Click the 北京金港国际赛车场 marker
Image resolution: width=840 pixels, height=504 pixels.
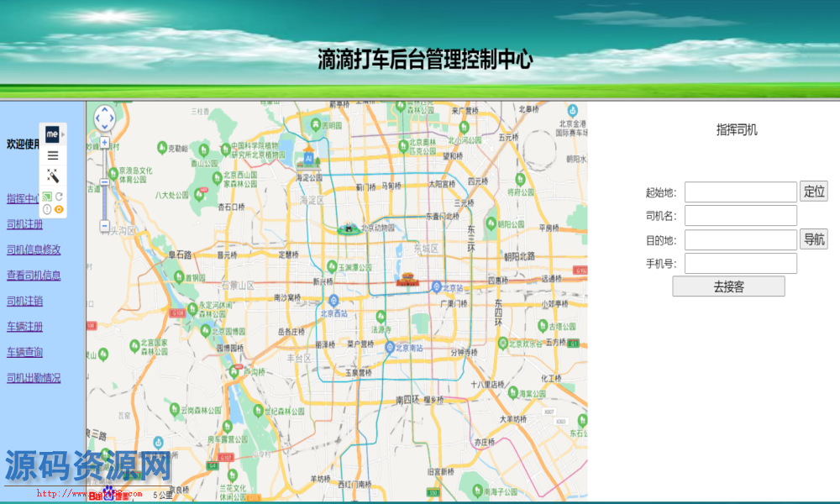[573, 111]
